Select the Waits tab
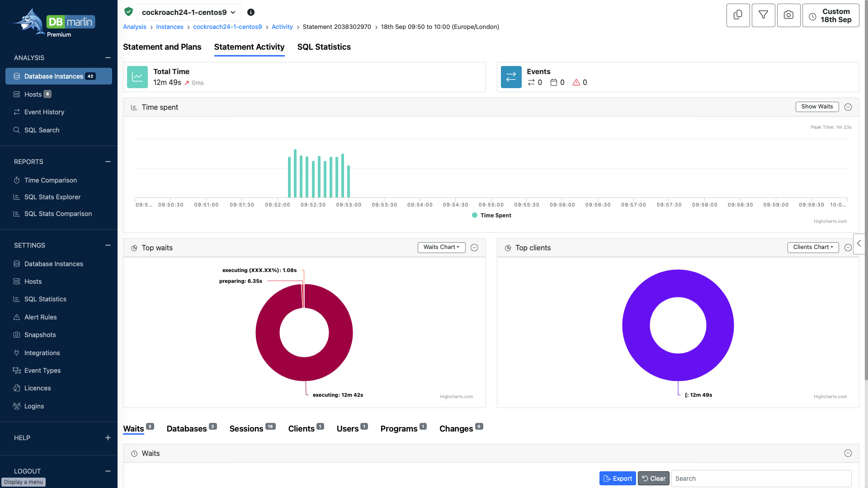 (138, 428)
